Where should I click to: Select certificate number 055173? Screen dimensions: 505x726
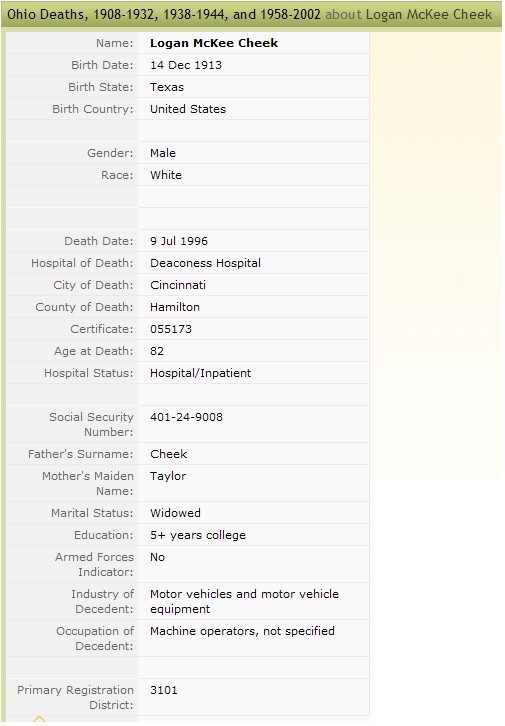pos(171,329)
